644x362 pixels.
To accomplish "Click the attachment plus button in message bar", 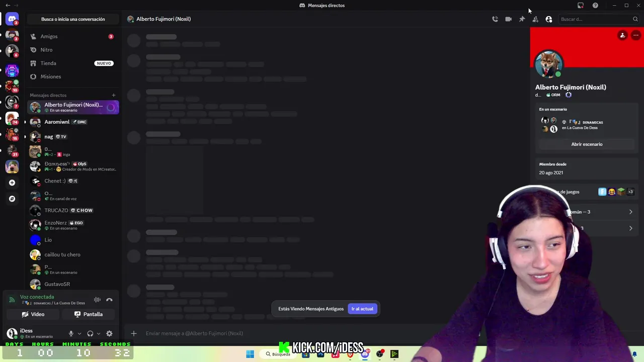I will coord(134,333).
